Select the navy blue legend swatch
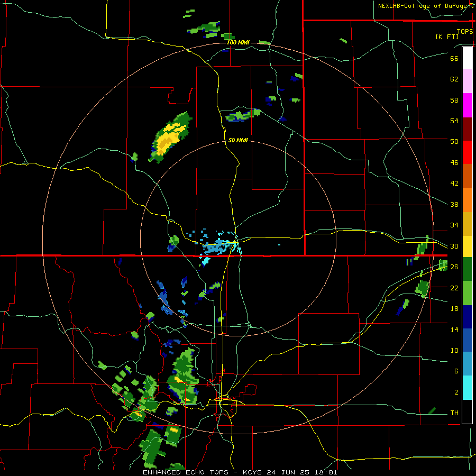The width and height of the screenshot is (476, 476). pyautogui.click(x=467, y=317)
